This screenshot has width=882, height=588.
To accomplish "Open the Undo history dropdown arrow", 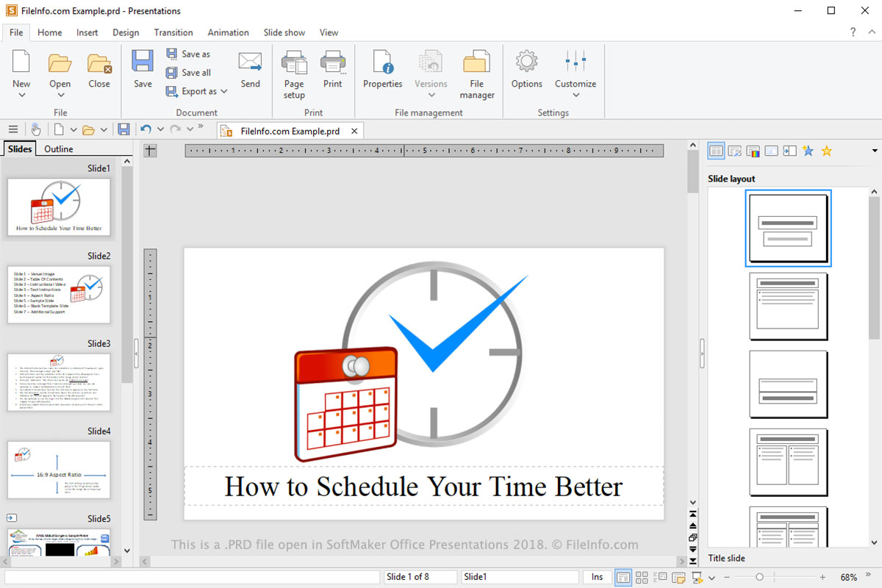I will tap(159, 130).
